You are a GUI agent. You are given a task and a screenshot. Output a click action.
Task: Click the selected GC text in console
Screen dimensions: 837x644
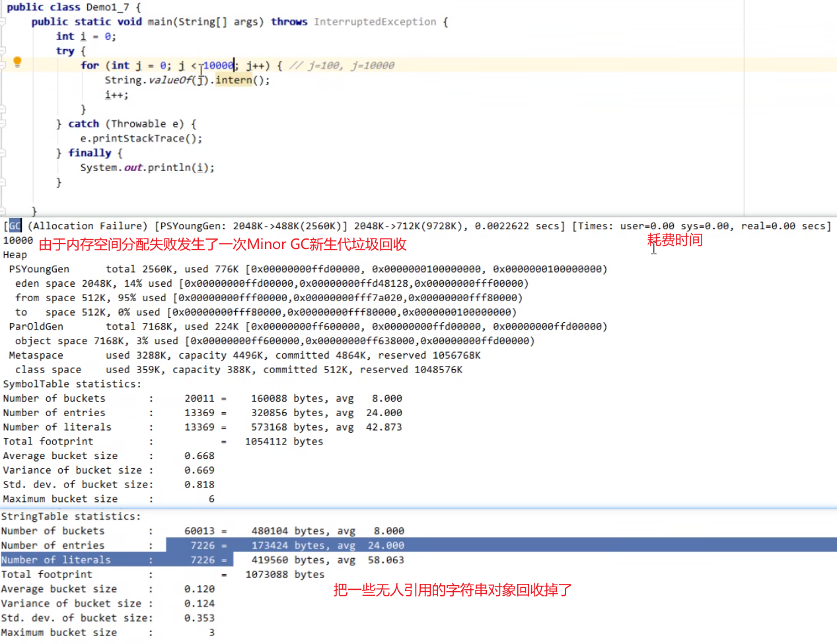point(15,226)
